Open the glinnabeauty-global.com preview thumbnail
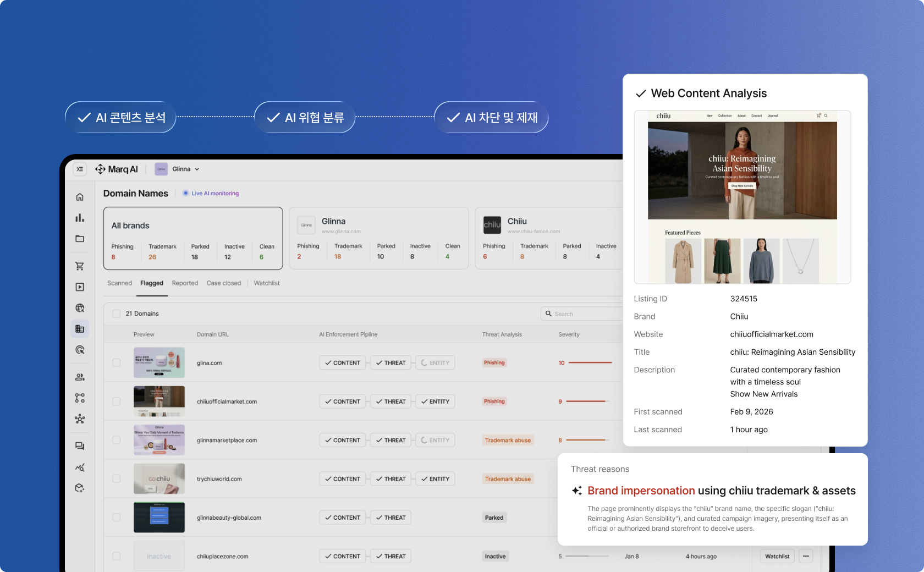The width and height of the screenshot is (924, 572). 159,518
